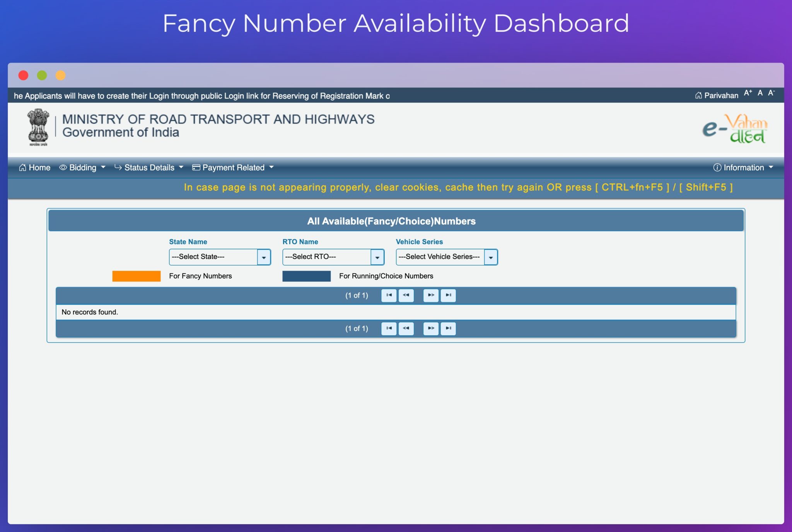Jump to last page in top pagination
Viewport: 792px width, 532px height.
448,295
